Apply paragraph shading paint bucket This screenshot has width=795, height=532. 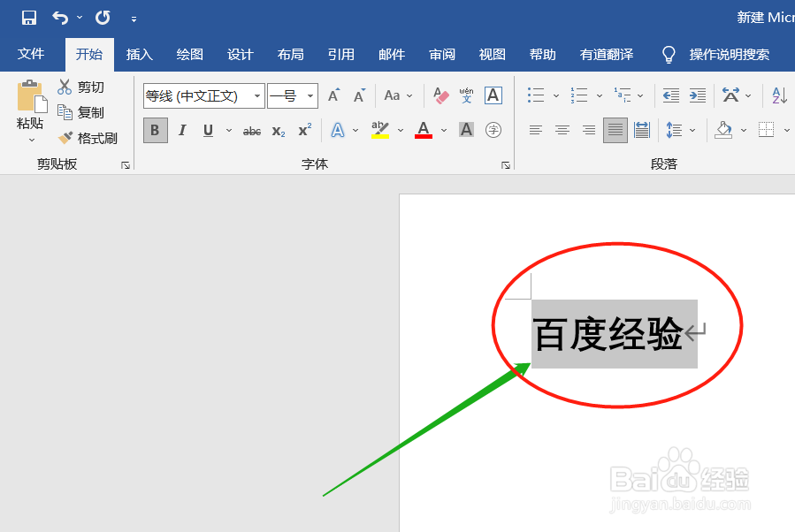click(723, 130)
